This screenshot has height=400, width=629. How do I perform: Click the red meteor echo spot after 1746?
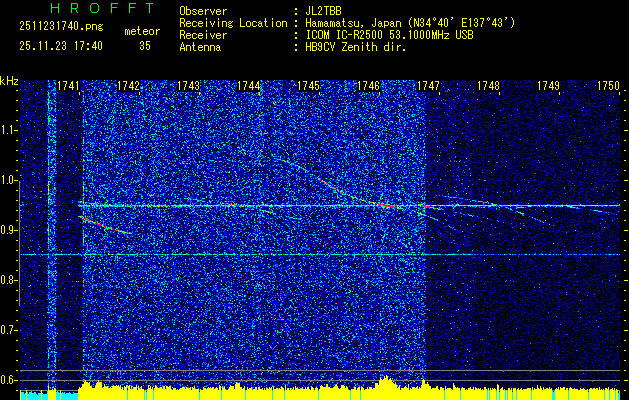tap(383, 204)
